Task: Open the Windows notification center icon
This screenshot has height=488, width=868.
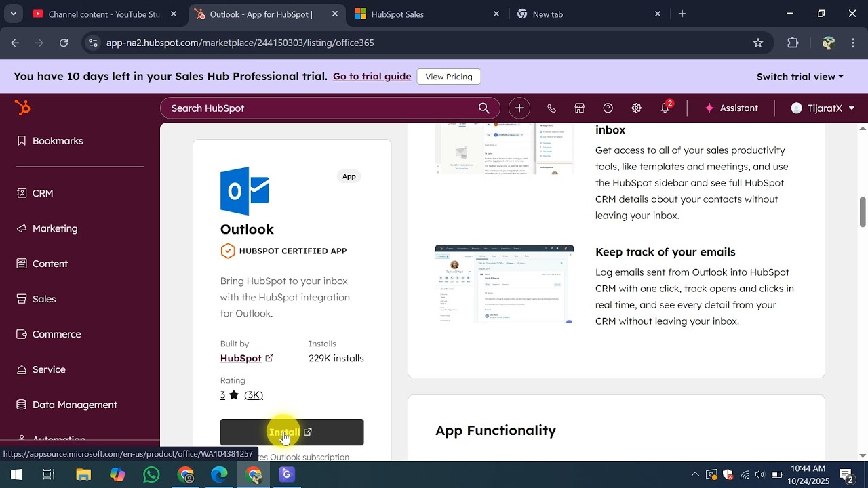Action: click(x=846, y=474)
